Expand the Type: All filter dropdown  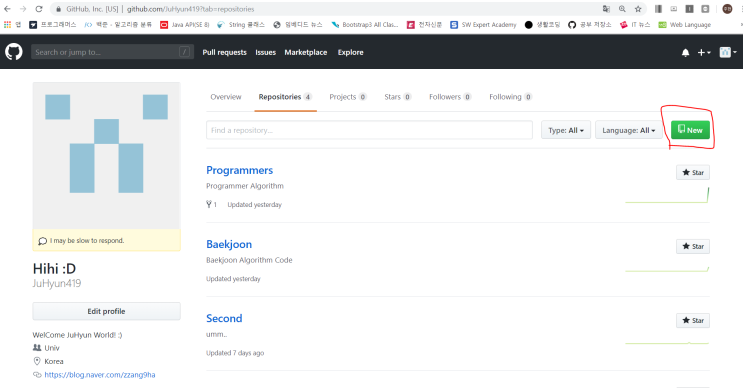(x=566, y=130)
